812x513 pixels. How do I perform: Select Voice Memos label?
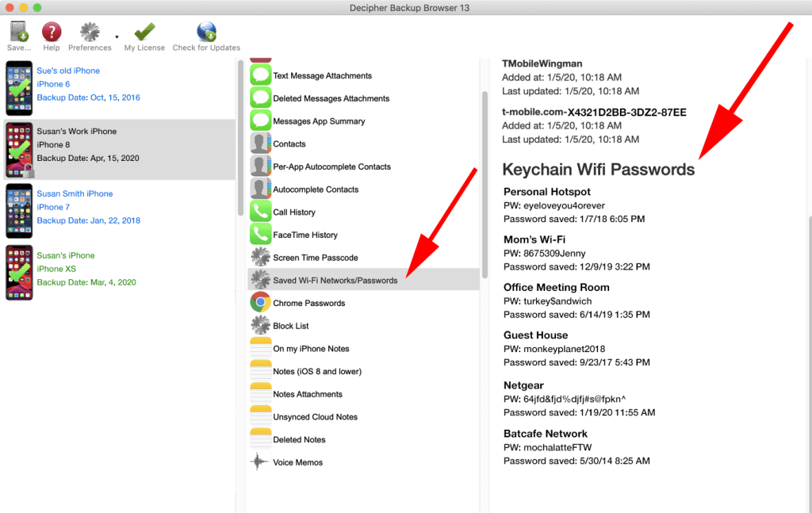[298, 462]
